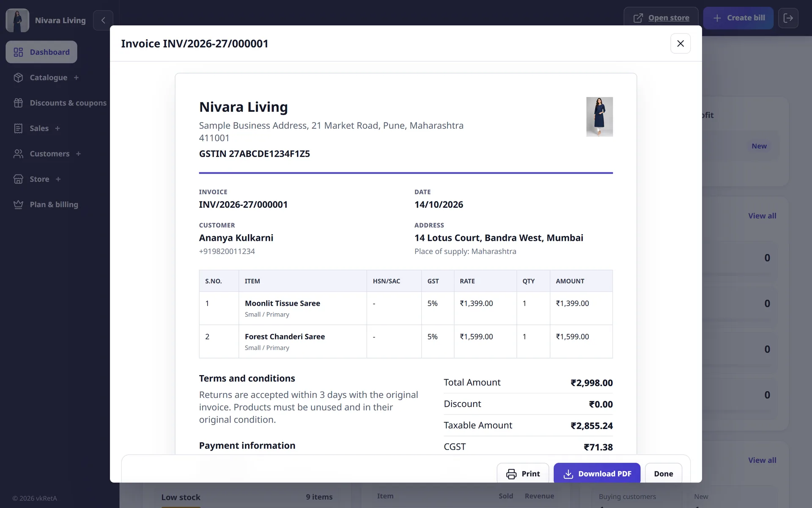Open the Store section

pos(39,179)
